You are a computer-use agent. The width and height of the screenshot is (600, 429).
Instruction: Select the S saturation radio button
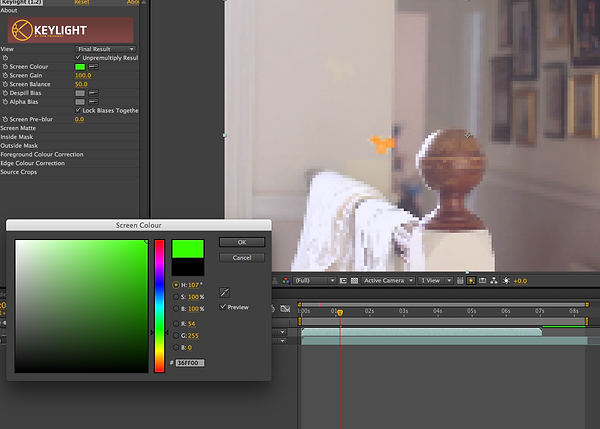176,297
